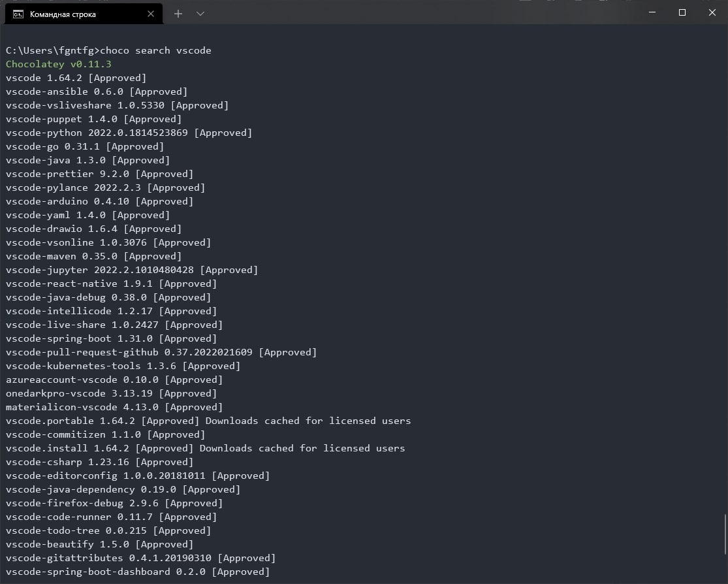Viewport: 728px width, 584px height.
Task: Select the Командная строка tab
Action: point(84,14)
